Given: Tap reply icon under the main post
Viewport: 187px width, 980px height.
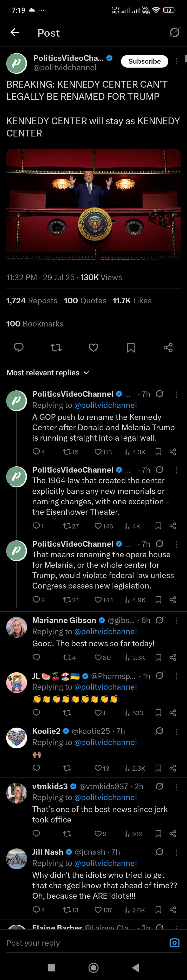Looking at the screenshot, I should coord(19,347).
